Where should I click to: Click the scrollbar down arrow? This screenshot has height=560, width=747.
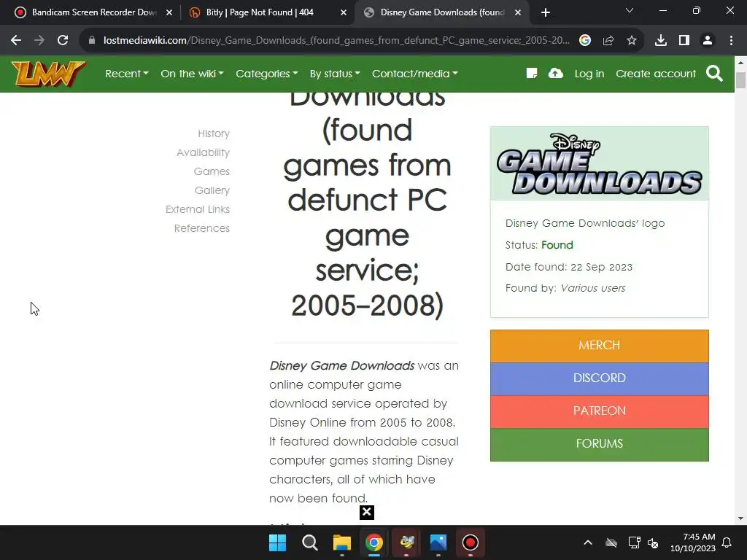pos(740,518)
